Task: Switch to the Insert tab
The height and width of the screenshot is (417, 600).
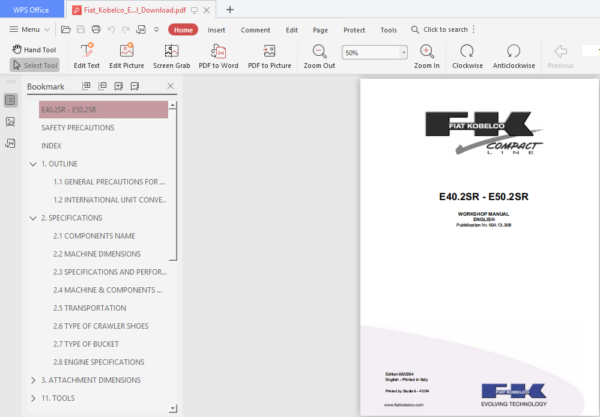Action: (x=216, y=30)
